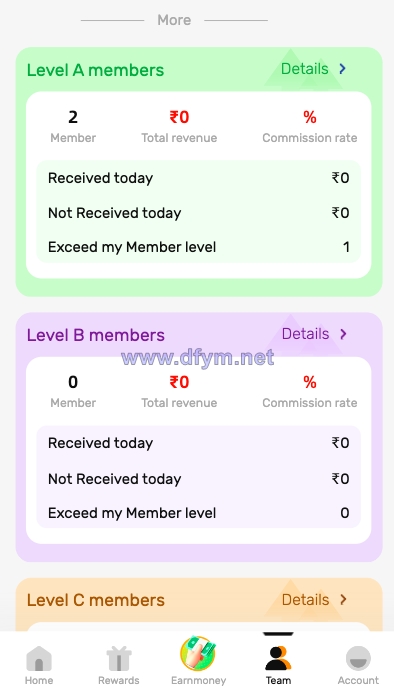This screenshot has width=394, height=688.
Task: Click Level A Exceed my Member level row
Action: [x=198, y=247]
